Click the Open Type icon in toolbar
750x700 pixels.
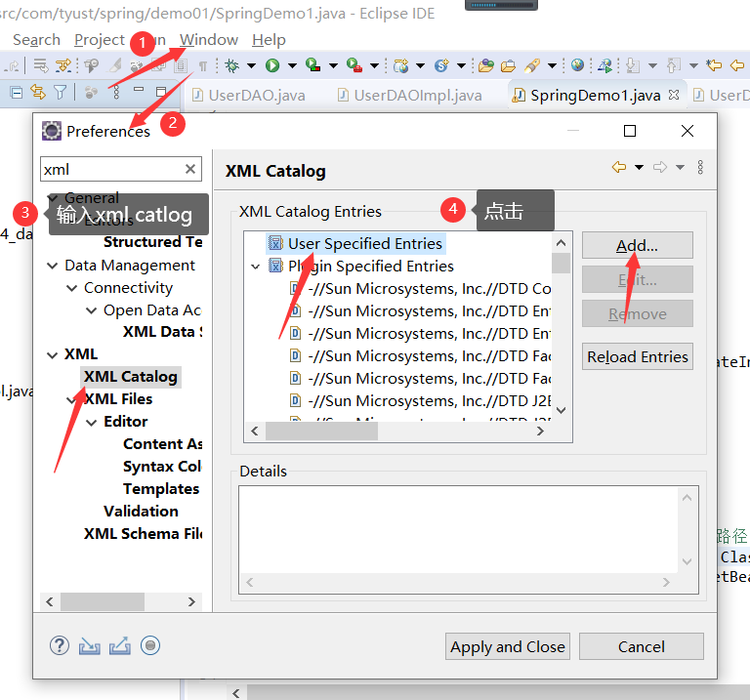486,65
